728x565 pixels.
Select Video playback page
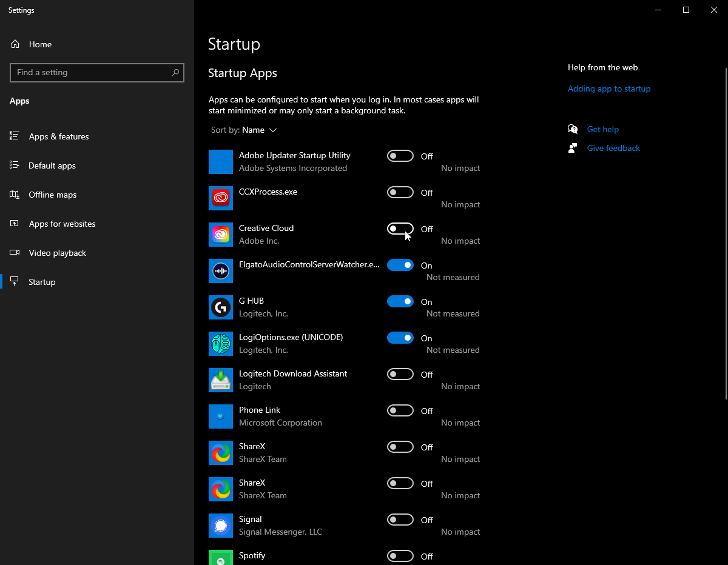coord(97,253)
